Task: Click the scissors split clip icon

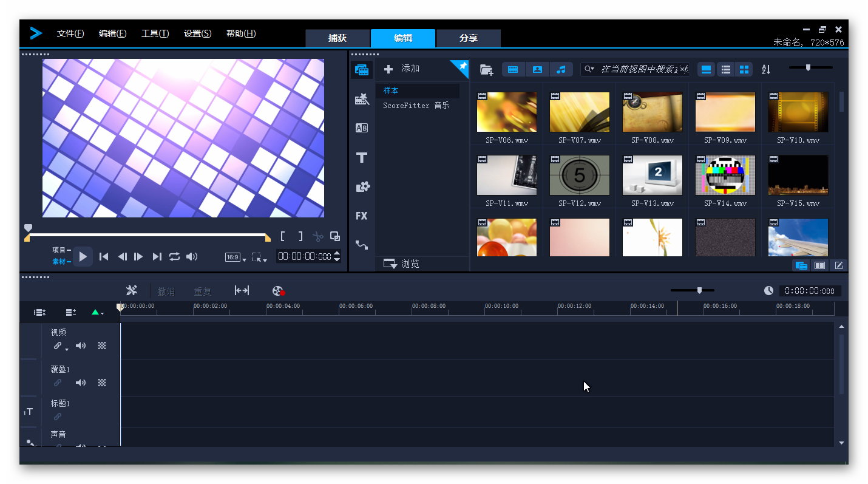Action: [317, 236]
